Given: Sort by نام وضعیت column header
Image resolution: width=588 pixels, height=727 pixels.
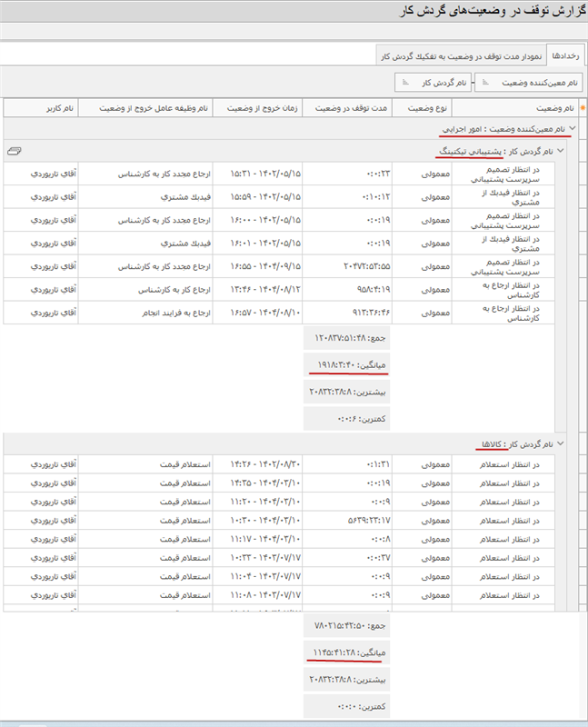Looking at the screenshot, I should click(518, 109).
